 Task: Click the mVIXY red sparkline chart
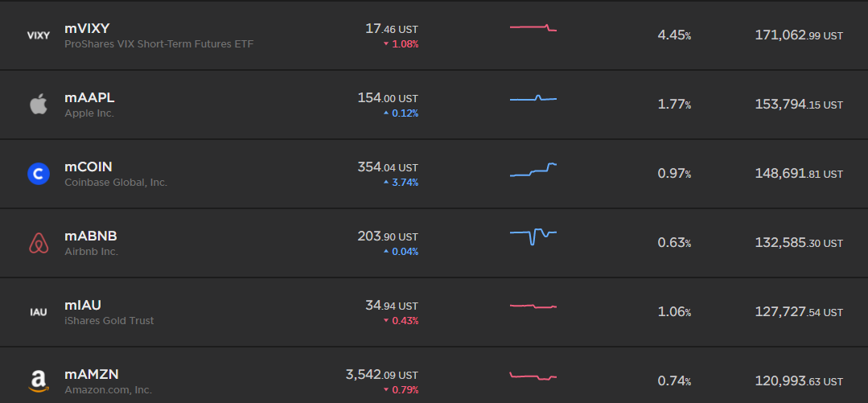(533, 27)
